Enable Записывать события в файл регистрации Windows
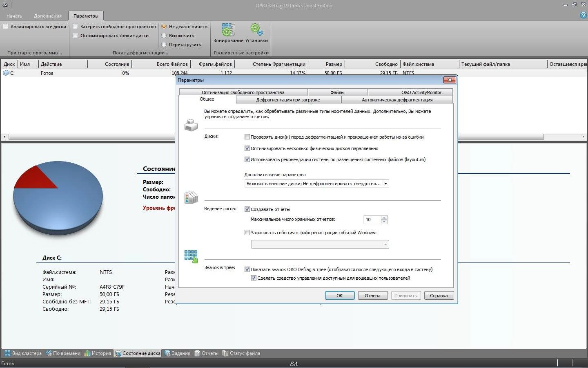The image size is (588, 368). click(247, 233)
